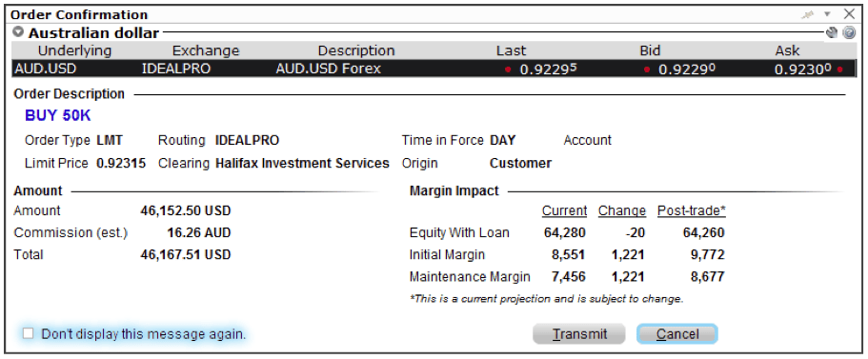
Task: Click the BUY 50K order text
Action: tap(57, 115)
